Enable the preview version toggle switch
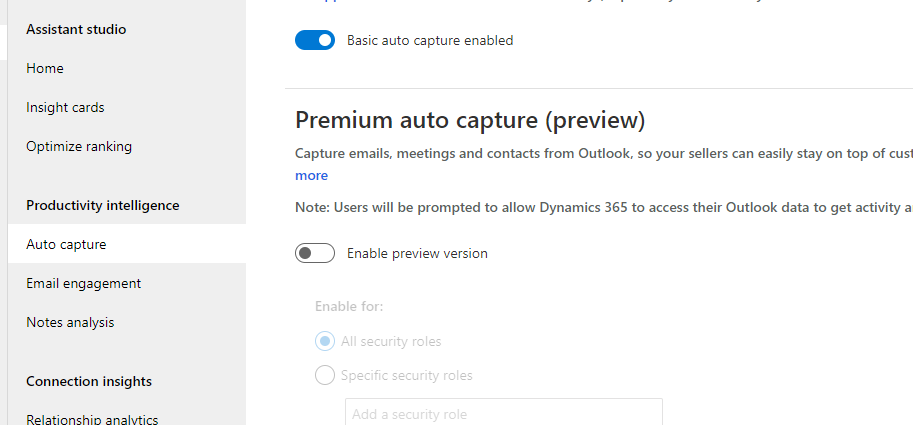Viewport: 913px width, 425px height. point(315,253)
